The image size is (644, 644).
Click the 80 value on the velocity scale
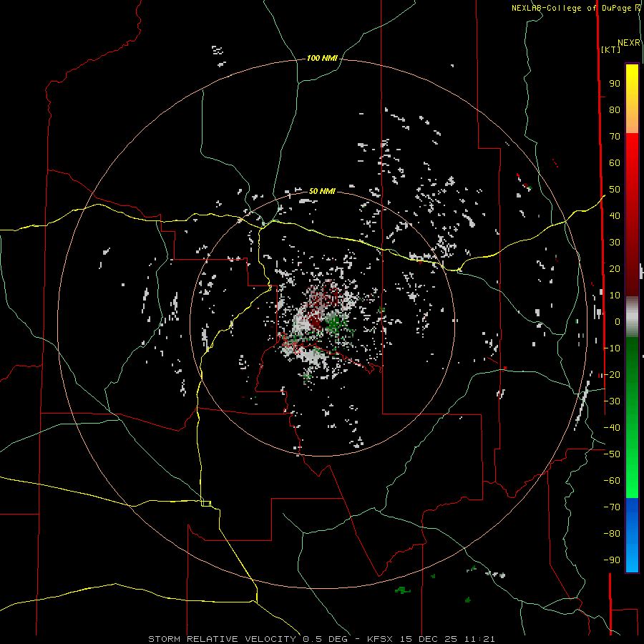(x=615, y=110)
